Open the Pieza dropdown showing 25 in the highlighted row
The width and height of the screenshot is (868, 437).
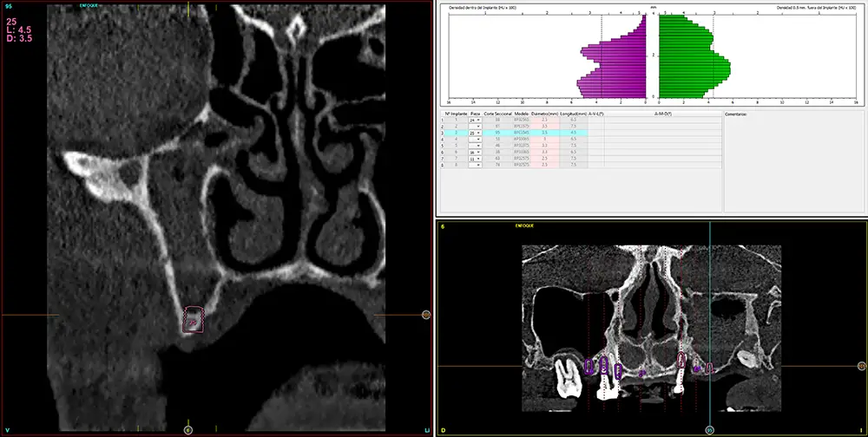click(474, 133)
